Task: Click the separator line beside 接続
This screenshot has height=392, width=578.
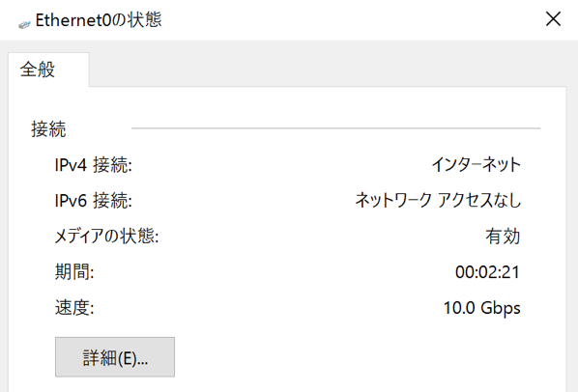Action: click(335, 128)
